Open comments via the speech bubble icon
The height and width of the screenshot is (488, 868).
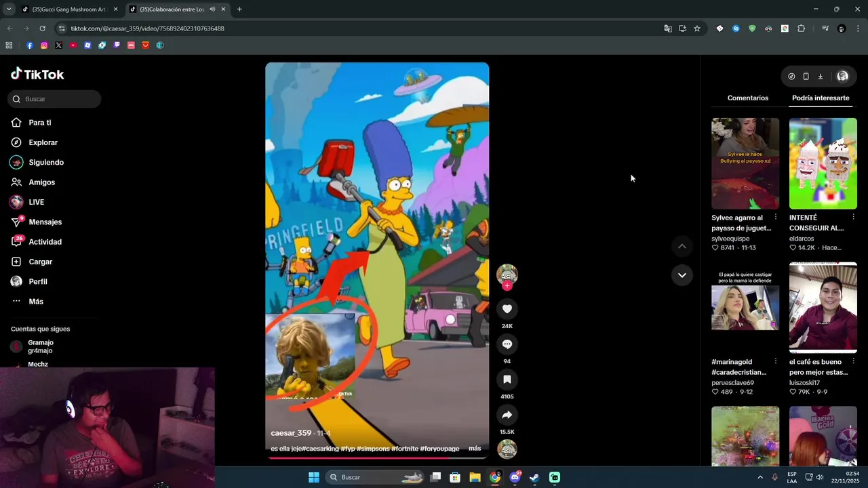click(507, 344)
